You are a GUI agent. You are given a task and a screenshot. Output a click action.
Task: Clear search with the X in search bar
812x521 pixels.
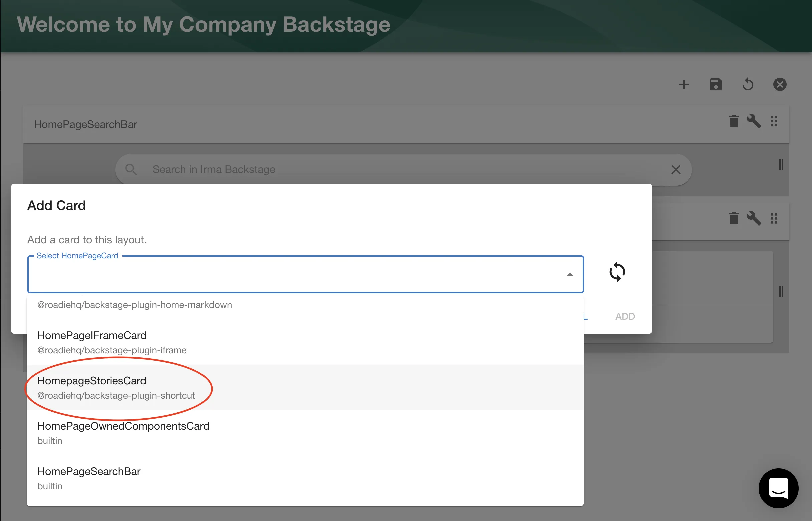point(675,170)
